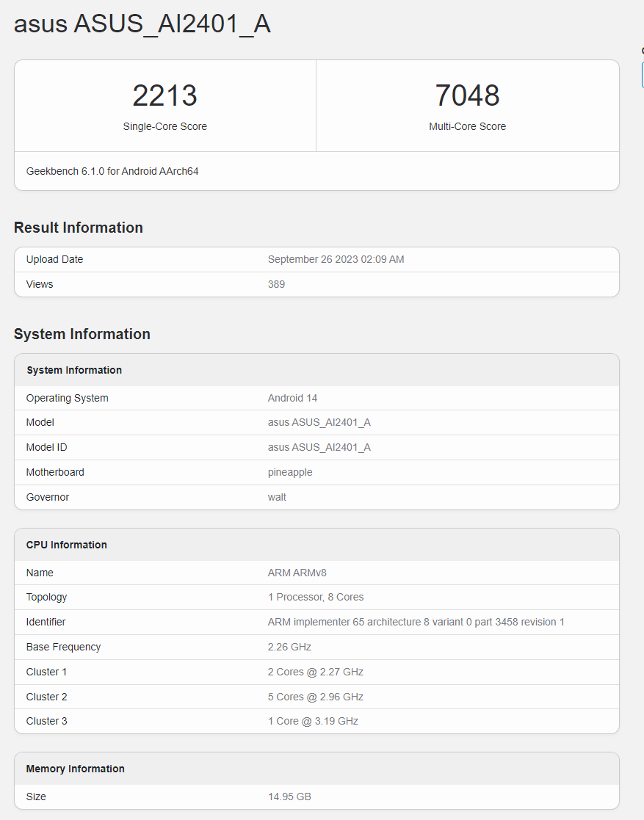Click the Model row label

[40, 423]
